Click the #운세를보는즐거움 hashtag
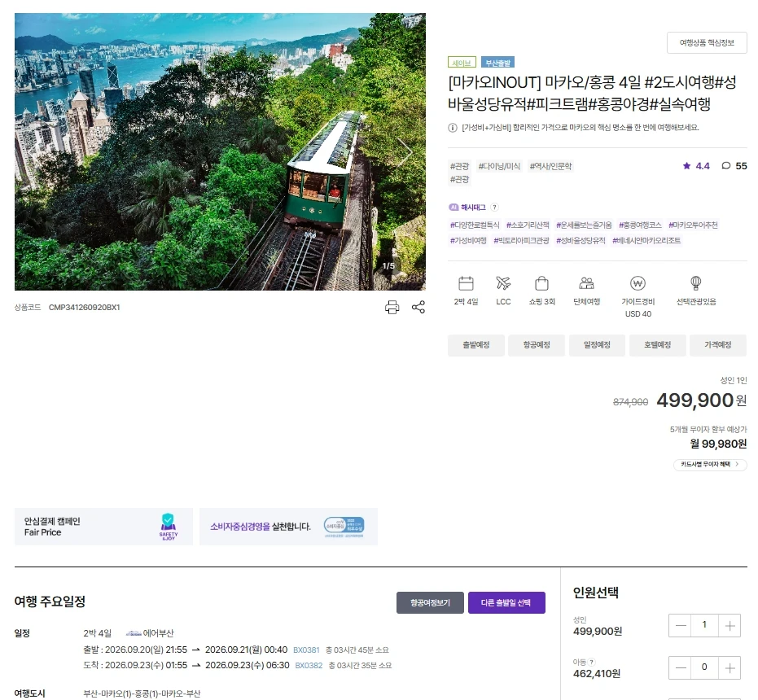Screen dimensions: 758x700 coord(584,225)
